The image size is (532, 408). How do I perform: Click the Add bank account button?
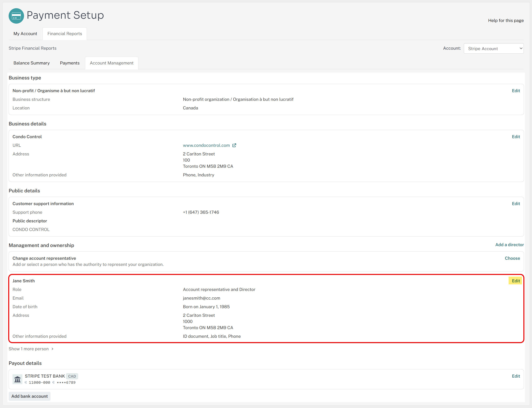(30, 396)
